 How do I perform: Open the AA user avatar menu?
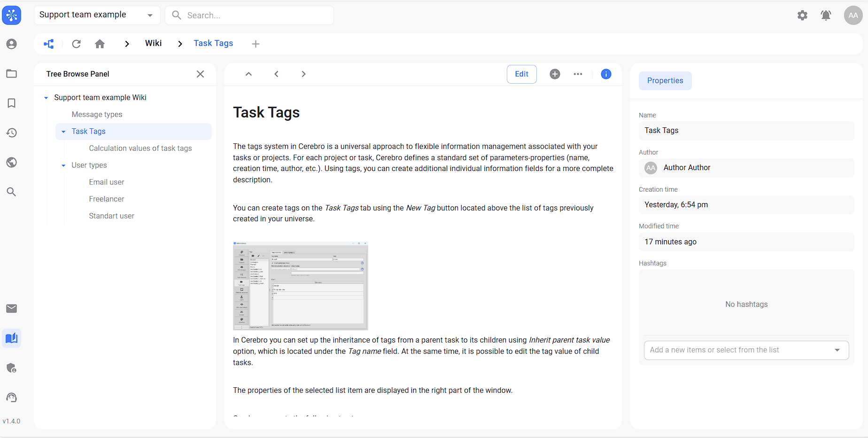click(x=853, y=16)
